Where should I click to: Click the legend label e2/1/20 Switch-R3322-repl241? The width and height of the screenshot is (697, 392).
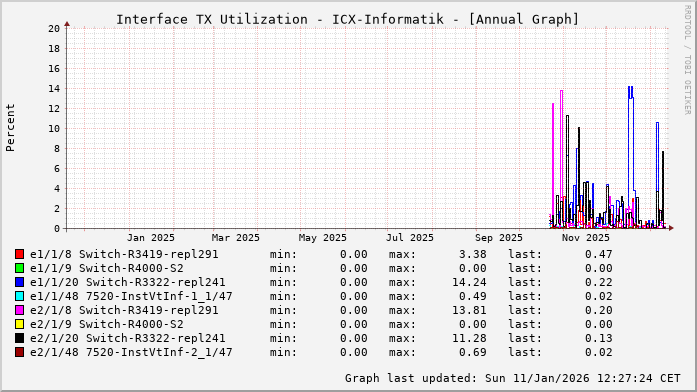[x=128, y=338]
